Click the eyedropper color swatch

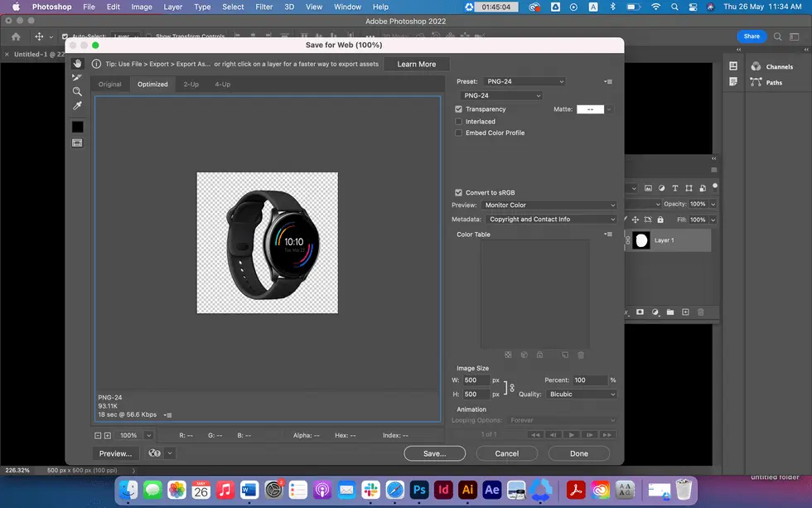77,125
